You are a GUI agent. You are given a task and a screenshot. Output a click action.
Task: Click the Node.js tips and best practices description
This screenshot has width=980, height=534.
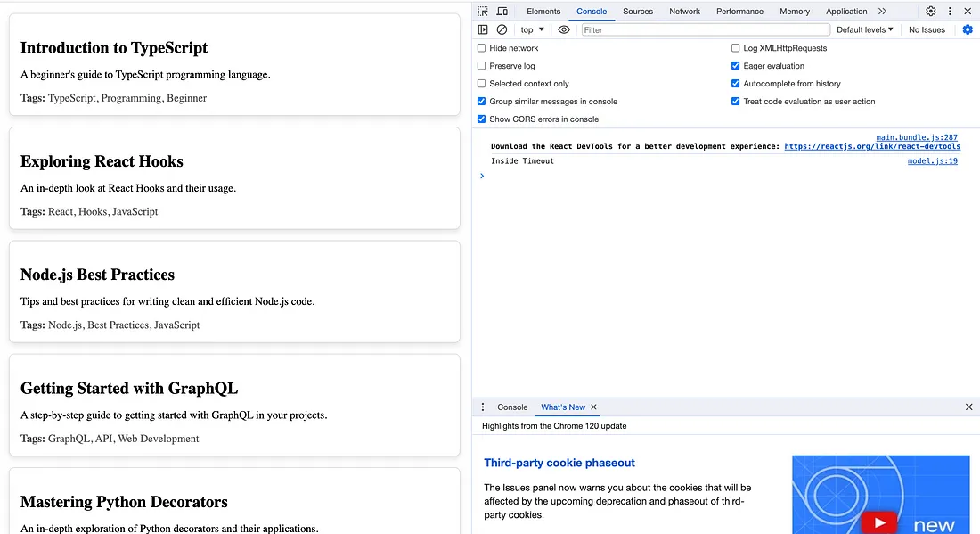point(167,301)
